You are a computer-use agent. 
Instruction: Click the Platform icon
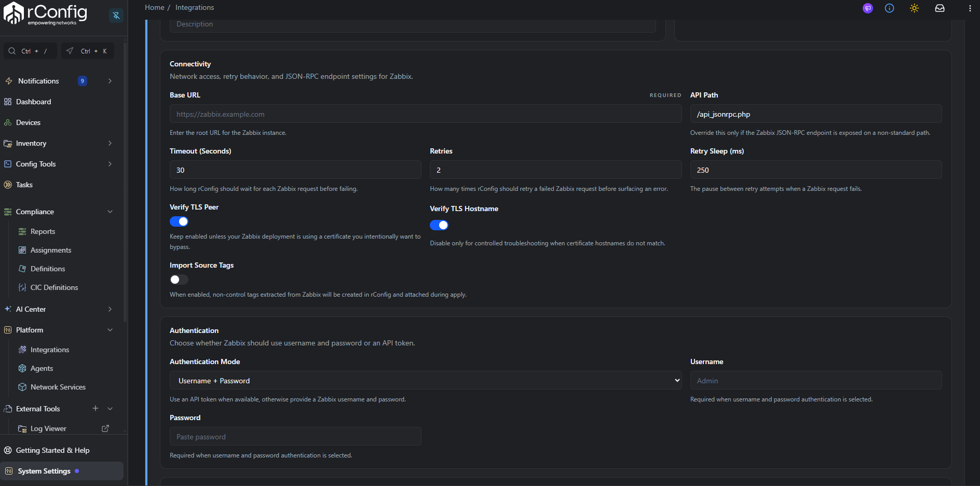click(8, 330)
